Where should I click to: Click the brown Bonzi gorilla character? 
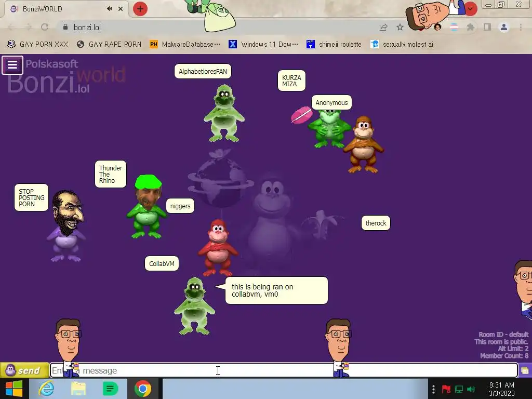coord(363,144)
